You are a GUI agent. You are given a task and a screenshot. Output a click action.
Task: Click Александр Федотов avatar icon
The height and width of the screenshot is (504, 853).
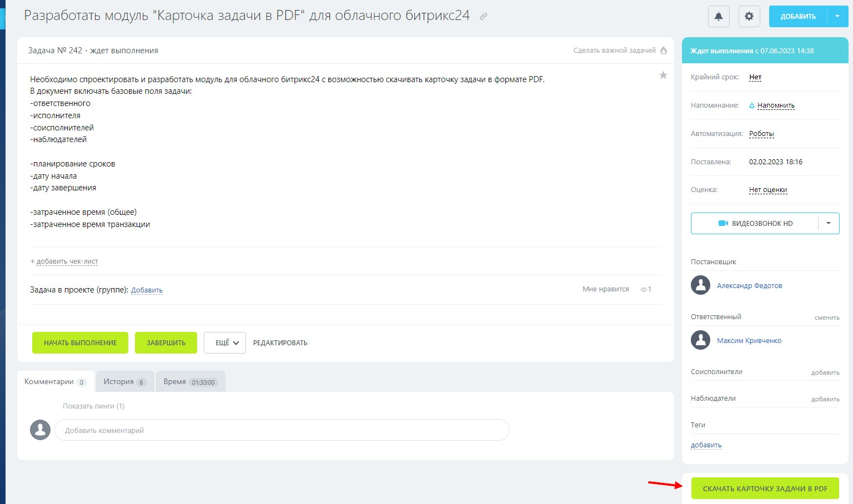[x=701, y=285]
